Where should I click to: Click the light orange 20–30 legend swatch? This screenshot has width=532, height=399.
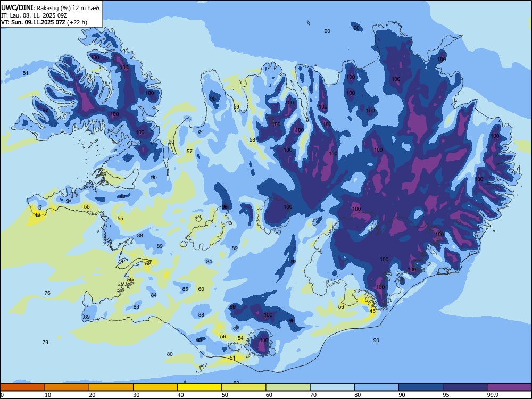(111, 387)
